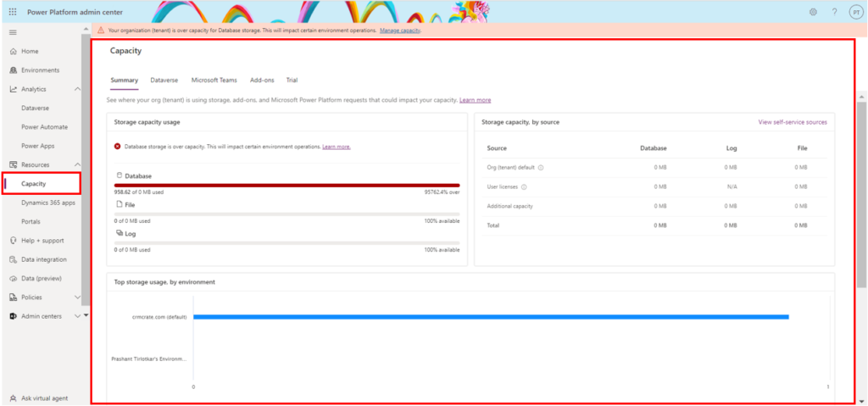Screen dimensions: 868x406
Task: Open the Add-ons tab
Action: point(262,81)
